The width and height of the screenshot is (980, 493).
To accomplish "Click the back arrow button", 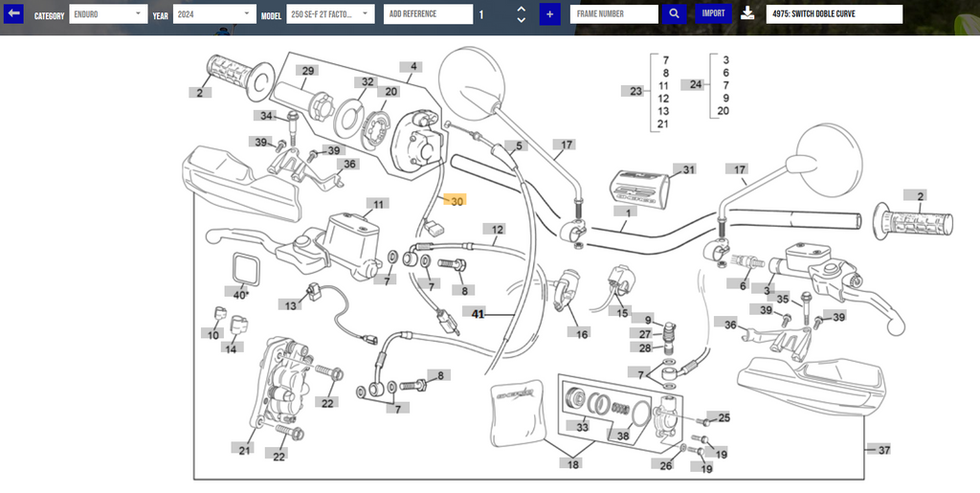I will pos(14,14).
